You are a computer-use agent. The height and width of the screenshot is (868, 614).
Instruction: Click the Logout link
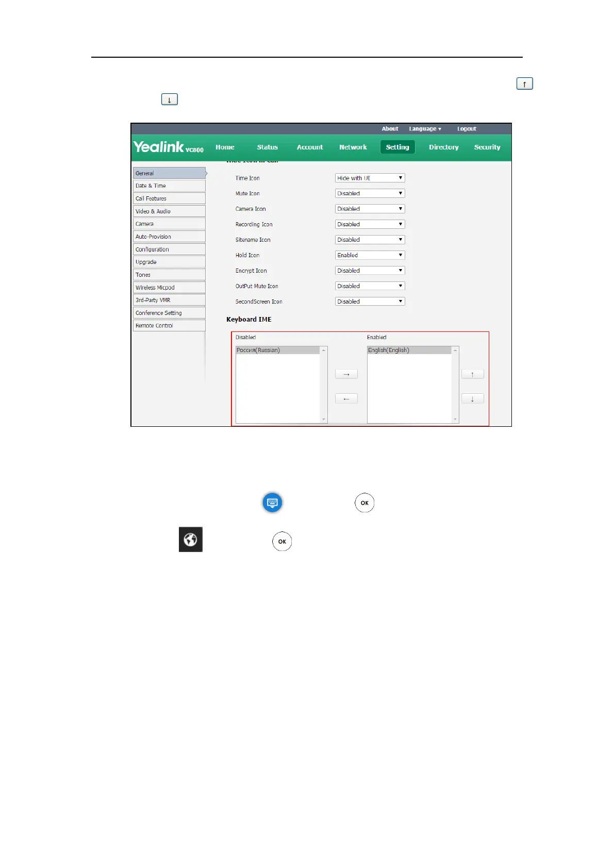tap(467, 129)
